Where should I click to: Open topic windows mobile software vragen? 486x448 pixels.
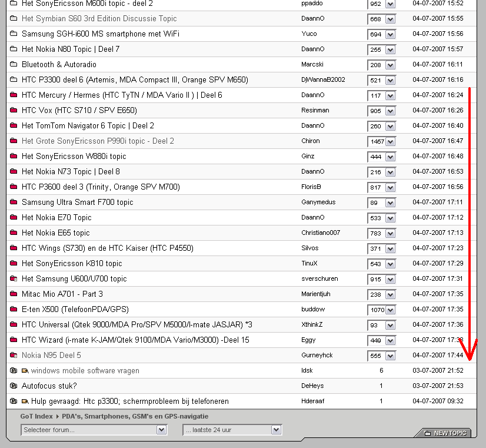click(85, 371)
